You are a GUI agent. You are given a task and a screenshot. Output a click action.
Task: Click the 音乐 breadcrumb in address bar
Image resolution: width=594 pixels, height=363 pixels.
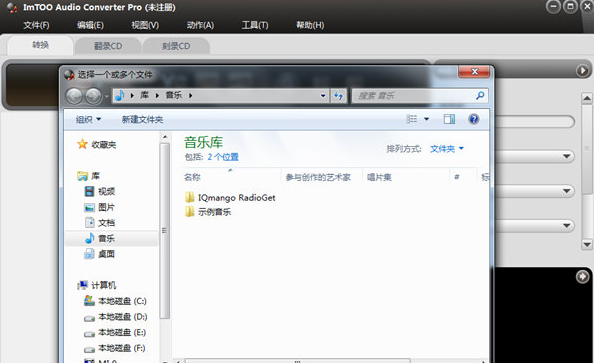tap(174, 95)
